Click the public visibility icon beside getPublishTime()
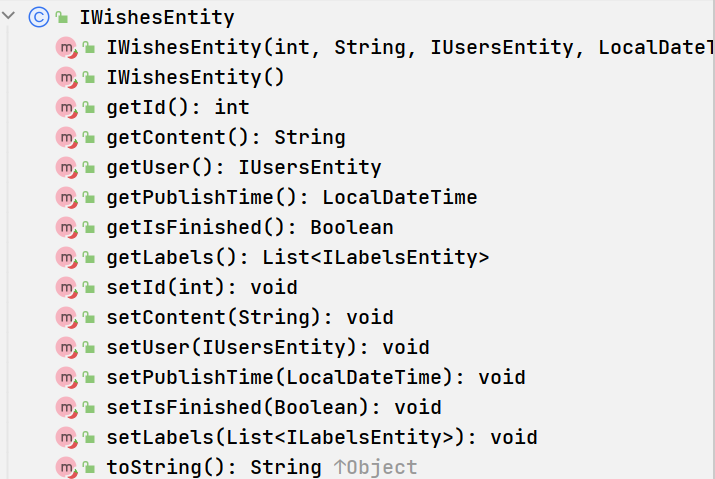 coord(89,198)
